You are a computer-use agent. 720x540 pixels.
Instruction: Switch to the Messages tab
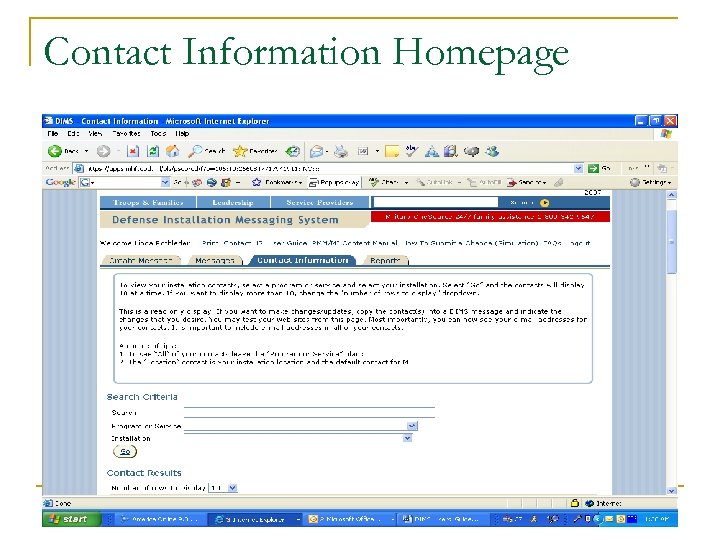coord(215,260)
